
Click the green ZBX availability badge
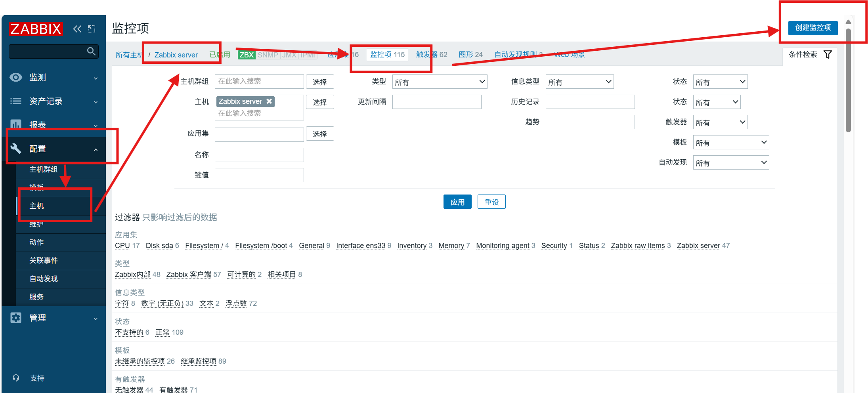click(247, 55)
